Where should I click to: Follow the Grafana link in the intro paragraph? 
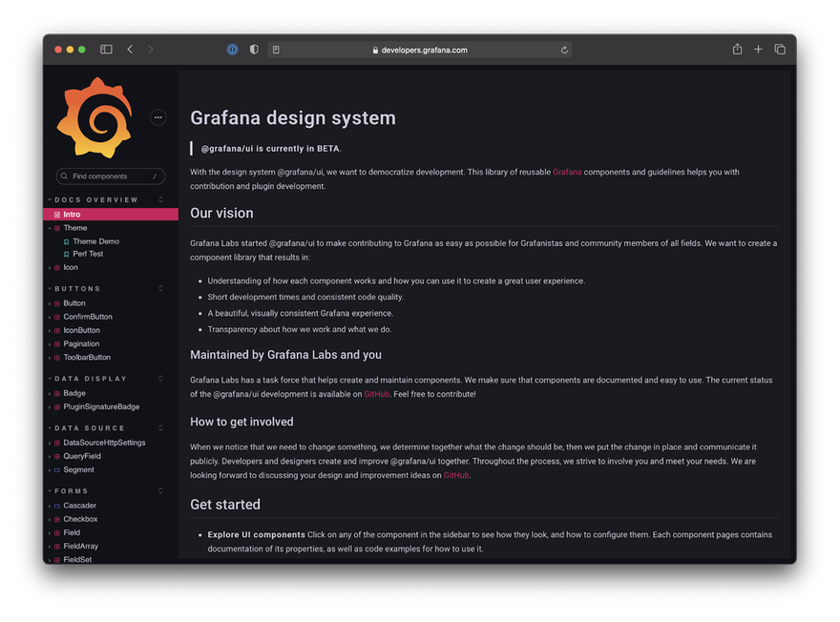tap(567, 172)
